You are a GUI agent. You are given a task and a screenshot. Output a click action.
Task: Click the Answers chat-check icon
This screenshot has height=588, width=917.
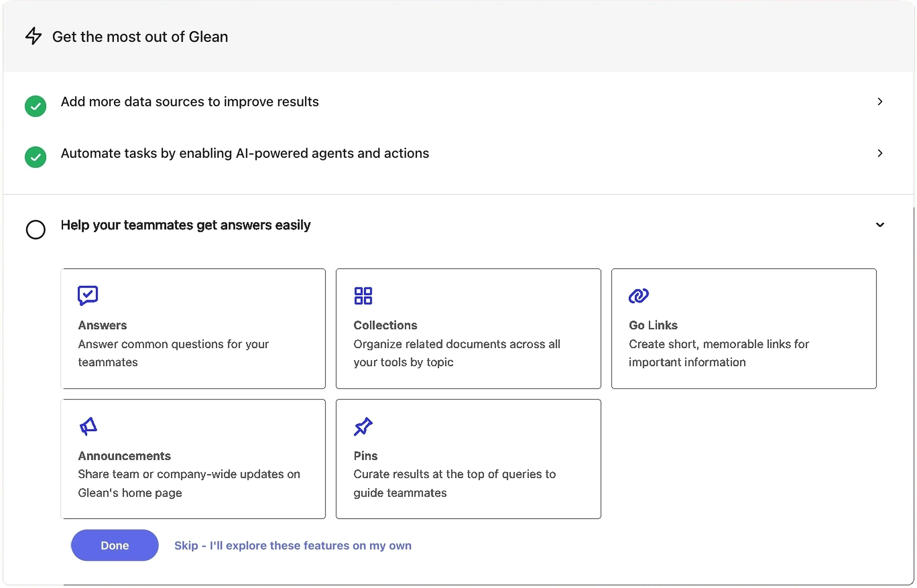click(x=87, y=296)
